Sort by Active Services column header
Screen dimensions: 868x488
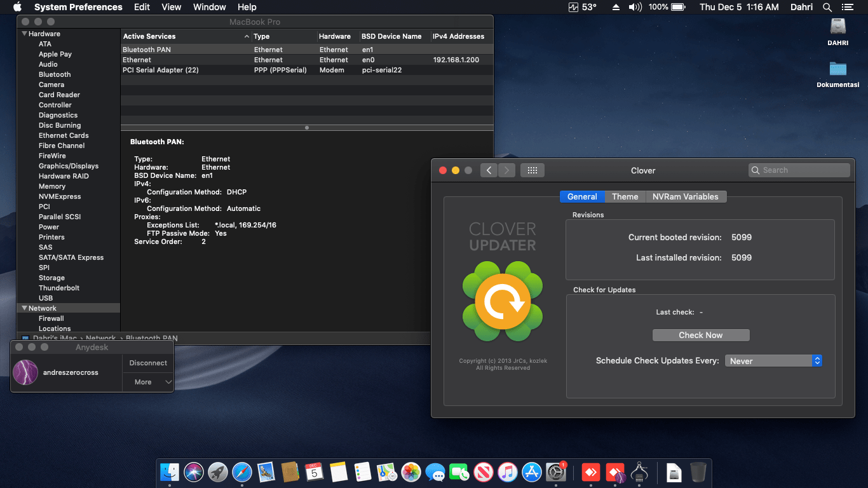point(186,36)
